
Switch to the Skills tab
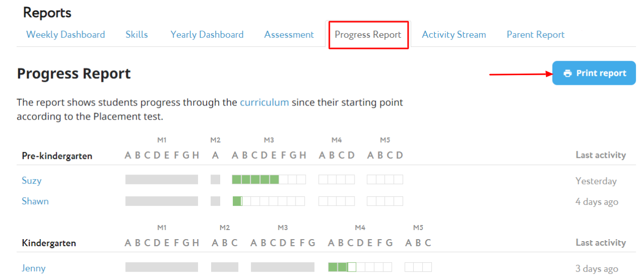[x=136, y=35]
